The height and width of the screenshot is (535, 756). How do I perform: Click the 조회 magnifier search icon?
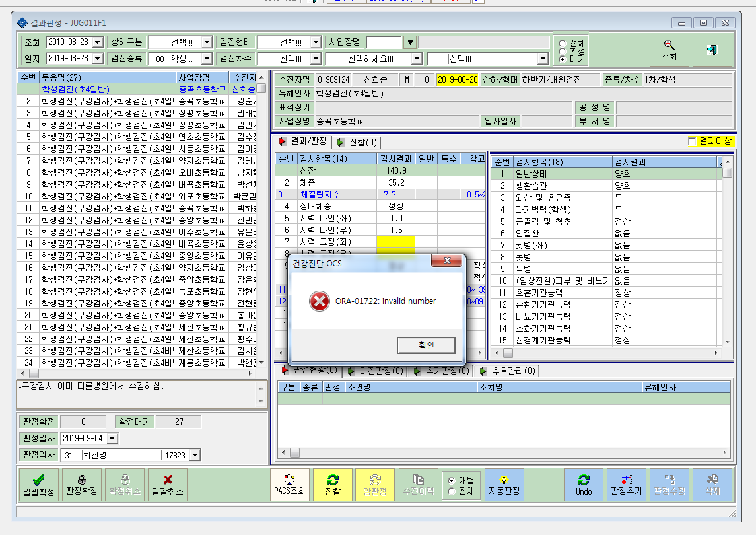[669, 46]
